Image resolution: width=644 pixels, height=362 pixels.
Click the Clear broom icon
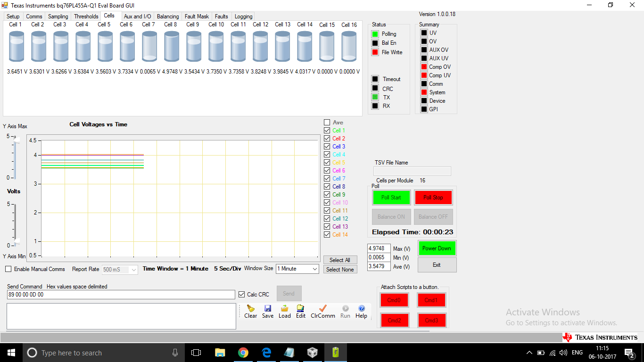(251, 308)
